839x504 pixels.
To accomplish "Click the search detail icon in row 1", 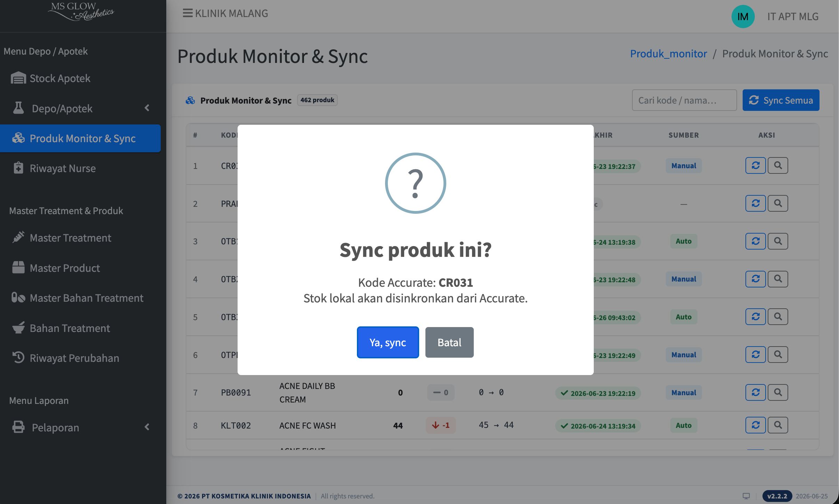I will point(778,165).
